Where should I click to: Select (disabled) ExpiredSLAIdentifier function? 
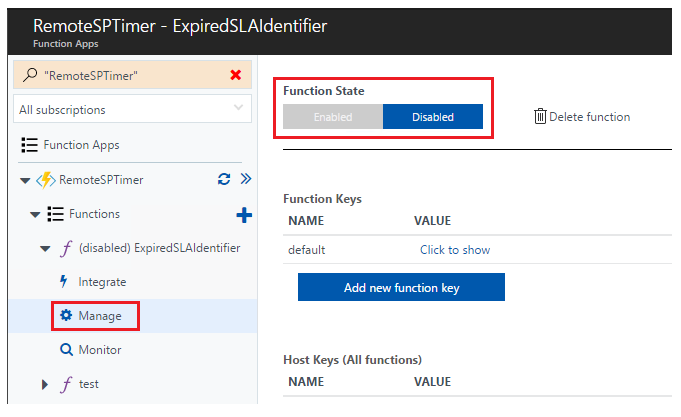click(x=159, y=248)
